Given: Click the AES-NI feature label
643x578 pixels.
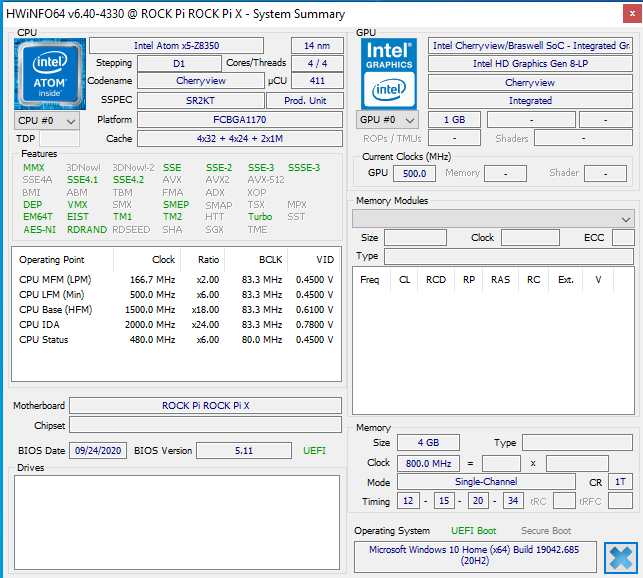Looking at the screenshot, I should coord(39,230).
